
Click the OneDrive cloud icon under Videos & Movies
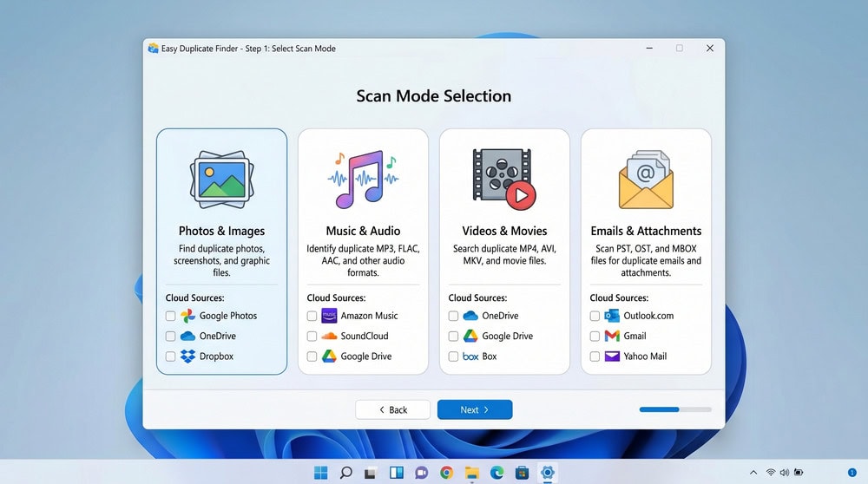470,315
